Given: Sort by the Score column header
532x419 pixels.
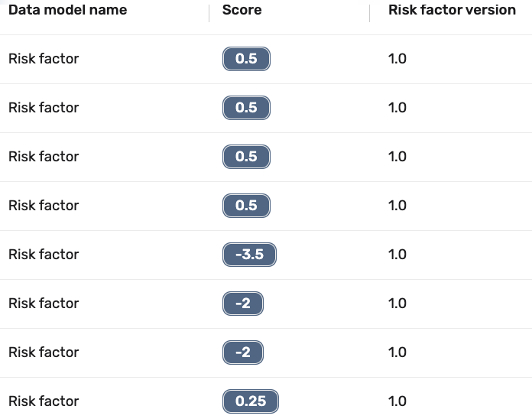Looking at the screenshot, I should 242,10.
